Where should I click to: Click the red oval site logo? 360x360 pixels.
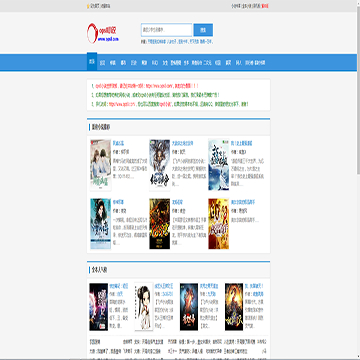coord(103,33)
